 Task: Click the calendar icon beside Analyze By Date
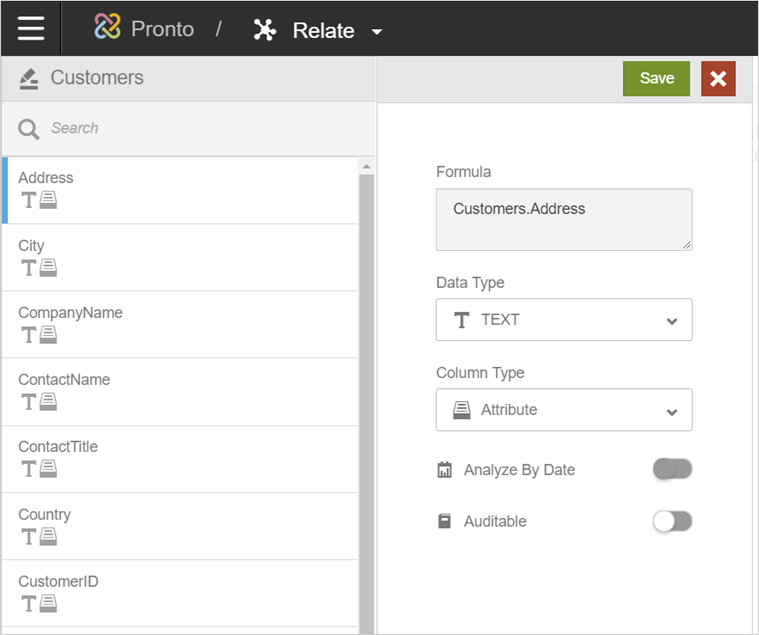click(x=445, y=470)
